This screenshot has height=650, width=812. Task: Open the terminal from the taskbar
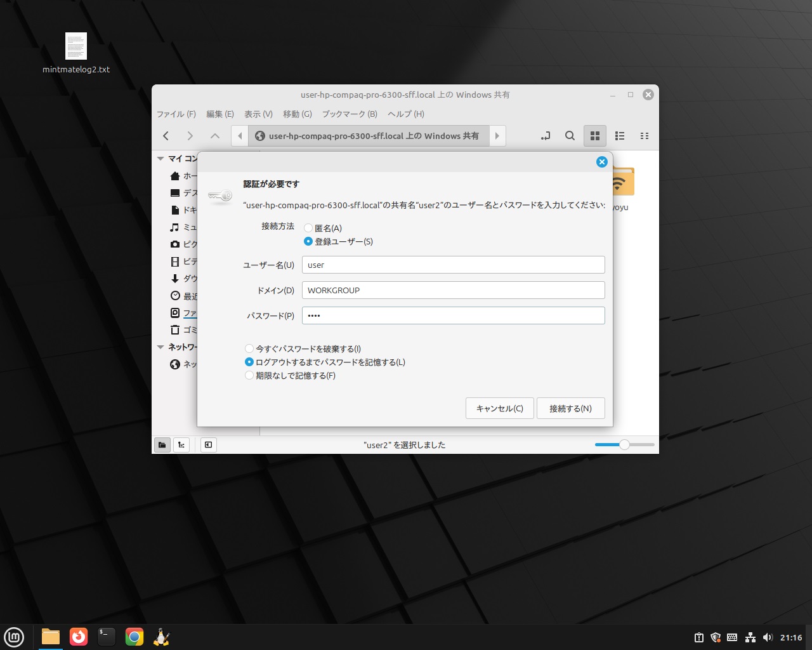[107, 637]
